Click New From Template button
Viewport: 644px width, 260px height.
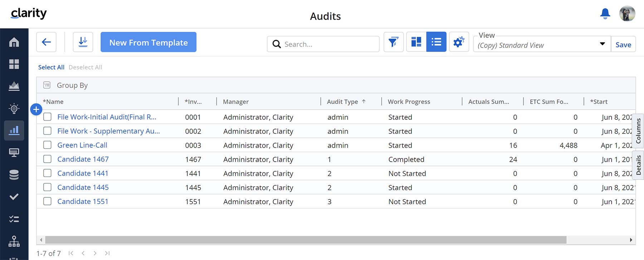[x=148, y=42]
